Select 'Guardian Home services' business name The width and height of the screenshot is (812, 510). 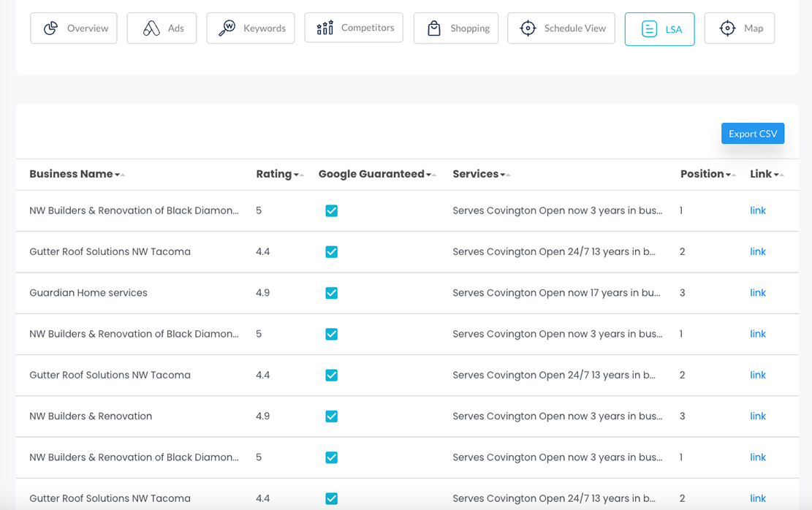(x=88, y=292)
